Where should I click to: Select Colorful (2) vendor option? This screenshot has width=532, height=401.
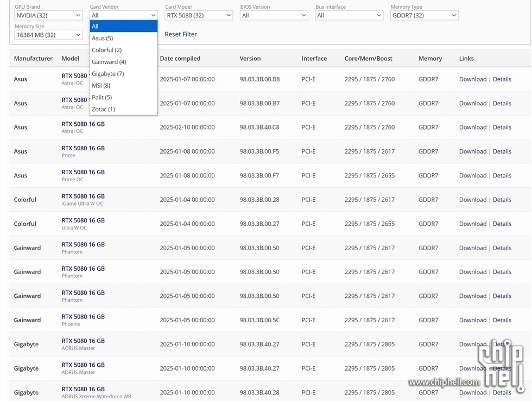click(124, 50)
